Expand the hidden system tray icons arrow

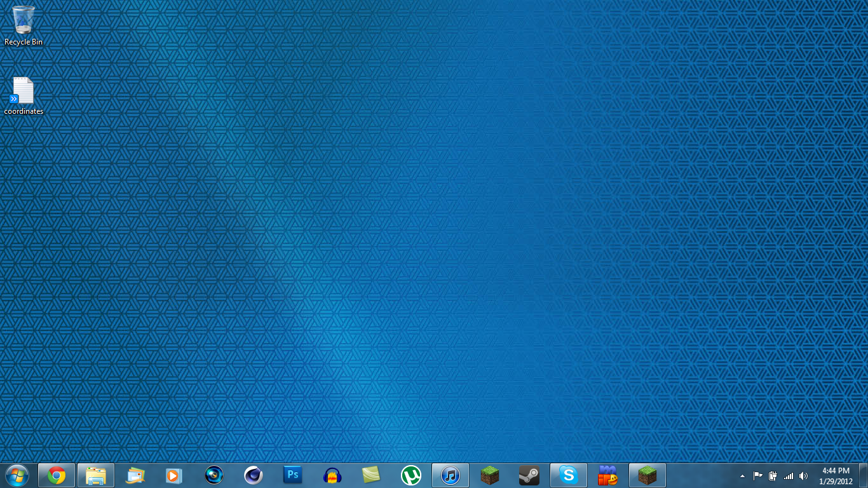coord(742,476)
